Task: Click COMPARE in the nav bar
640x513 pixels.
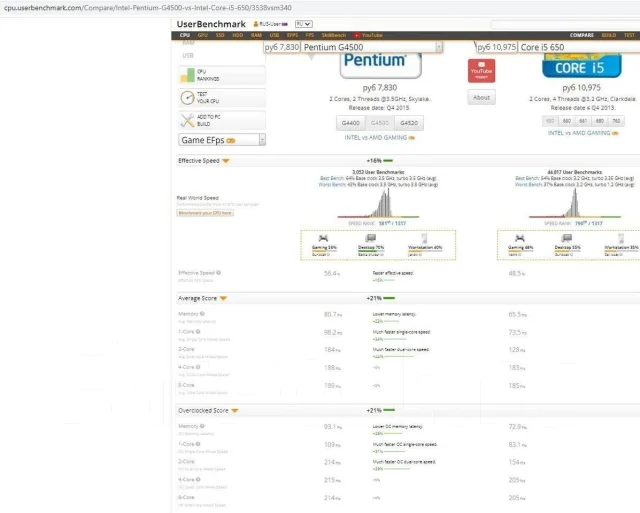Action: pyautogui.click(x=582, y=36)
